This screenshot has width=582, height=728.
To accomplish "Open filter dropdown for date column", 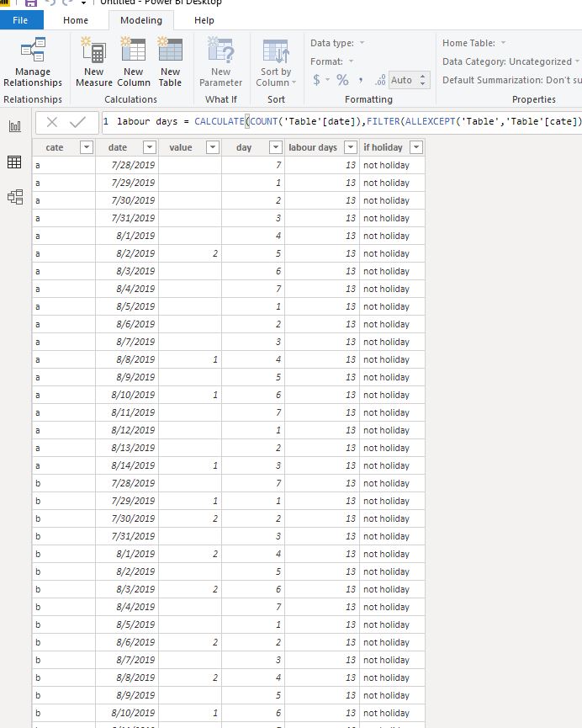I will (150, 147).
